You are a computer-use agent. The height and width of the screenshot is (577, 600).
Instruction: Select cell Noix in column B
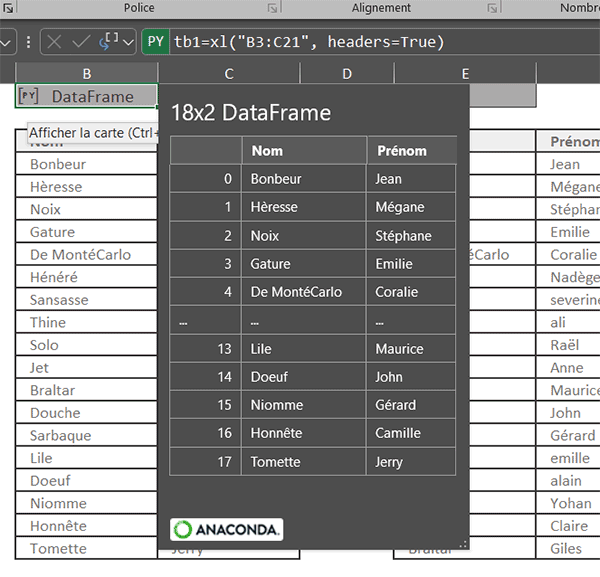point(86,209)
